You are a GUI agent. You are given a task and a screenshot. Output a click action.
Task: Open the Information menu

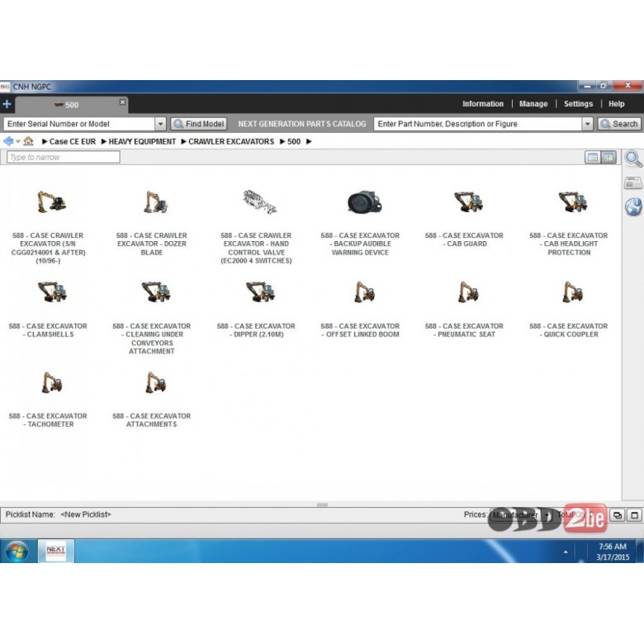483,104
